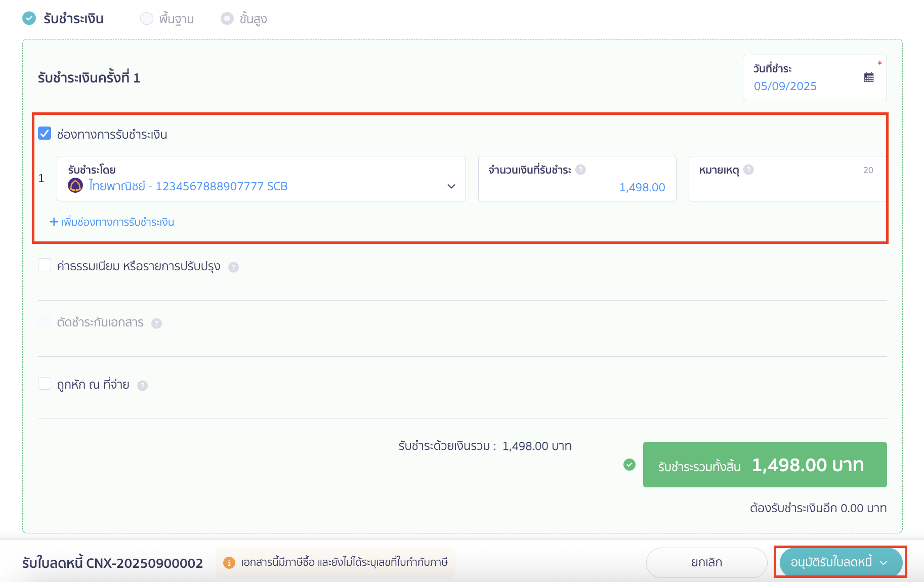The height and width of the screenshot is (582, 924).
Task: Click help icon next to ค่าธรรมเนียม หรือรายการปรับปรุง
Action: (233, 267)
